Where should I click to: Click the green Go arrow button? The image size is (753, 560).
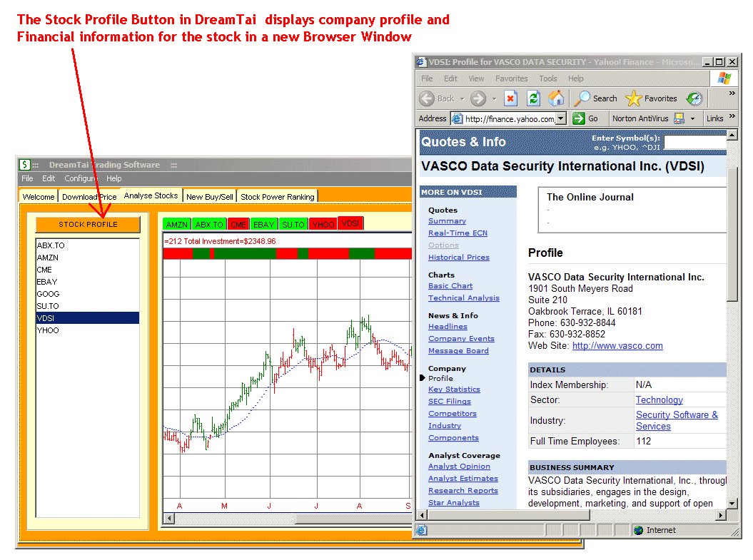click(579, 118)
